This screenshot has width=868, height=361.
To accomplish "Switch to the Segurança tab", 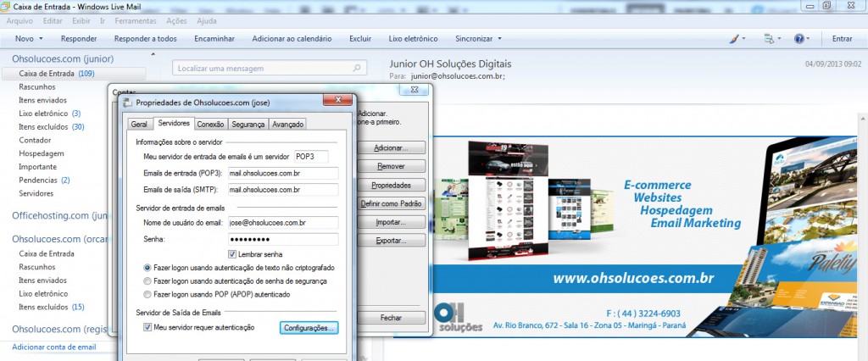I will pyautogui.click(x=248, y=124).
